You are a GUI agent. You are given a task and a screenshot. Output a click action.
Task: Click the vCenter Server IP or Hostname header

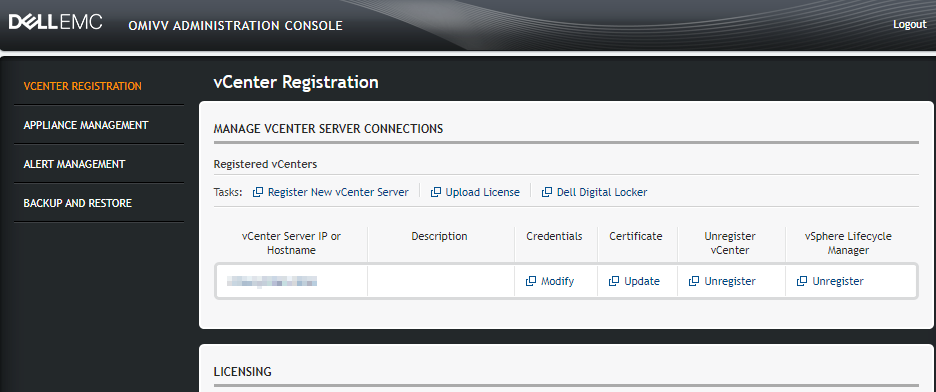click(x=291, y=243)
